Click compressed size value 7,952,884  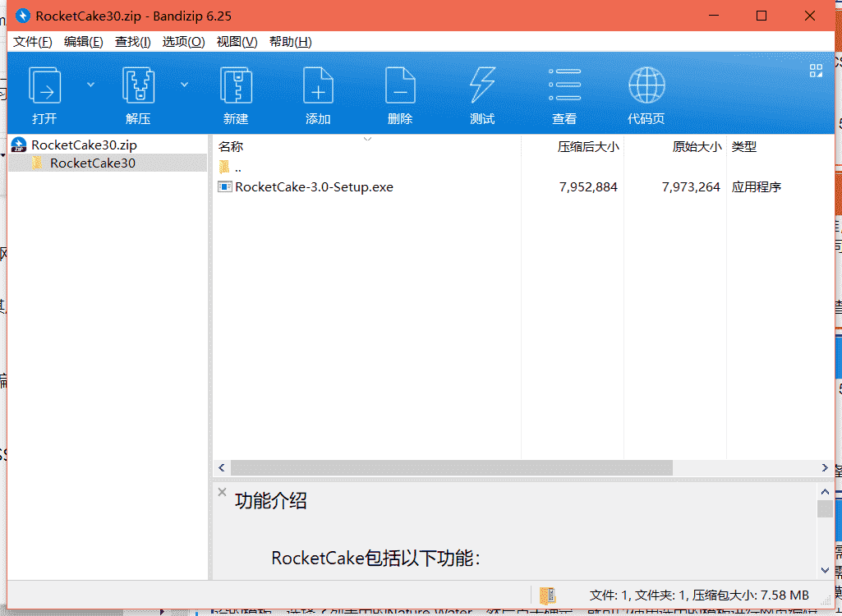pos(588,187)
